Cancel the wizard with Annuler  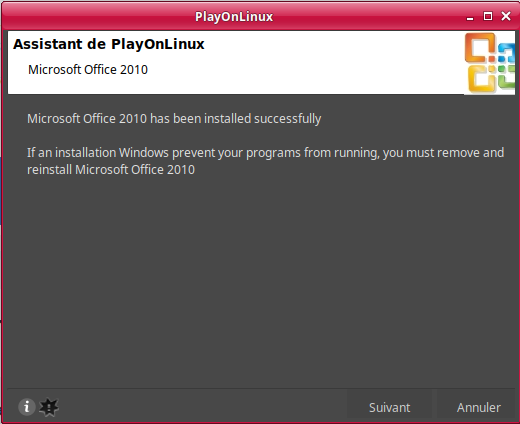point(478,407)
